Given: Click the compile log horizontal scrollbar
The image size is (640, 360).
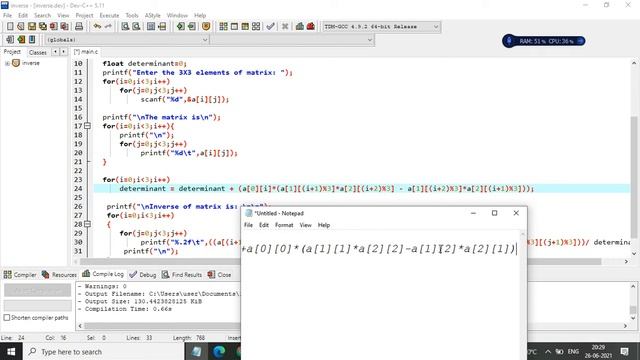Looking at the screenshot, I should pyautogui.click(x=353, y=326).
